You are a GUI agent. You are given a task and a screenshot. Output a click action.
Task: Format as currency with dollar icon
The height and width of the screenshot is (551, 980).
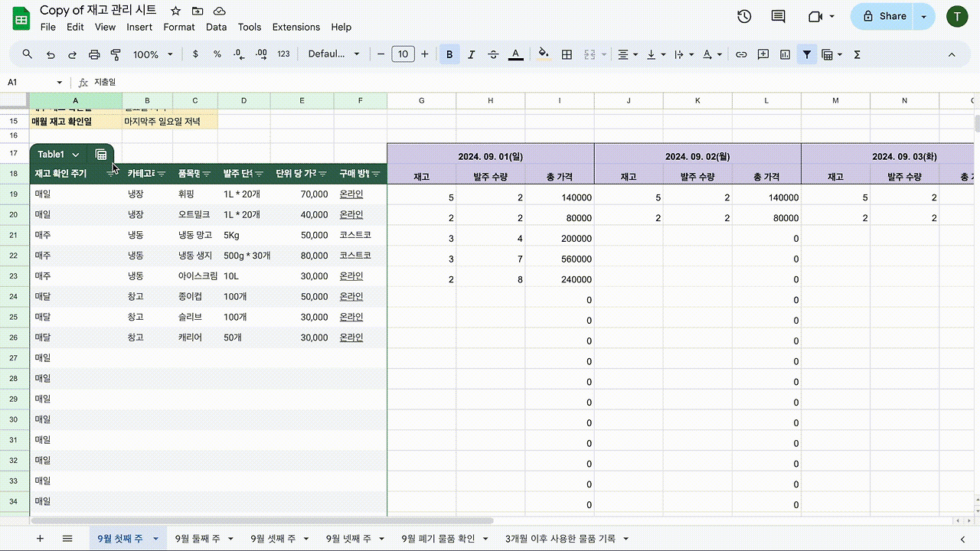coord(196,54)
